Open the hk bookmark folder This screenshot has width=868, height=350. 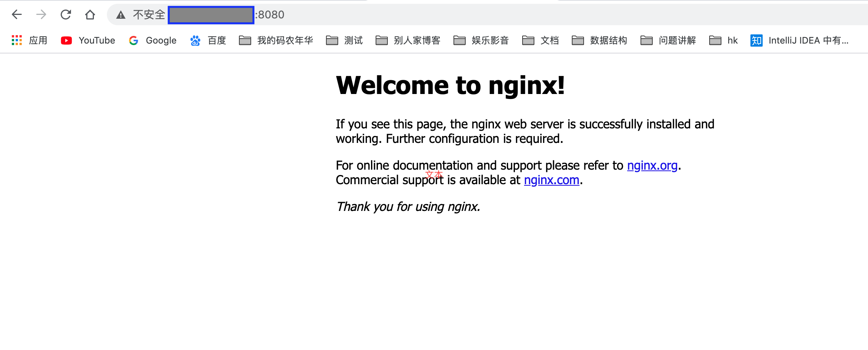723,40
